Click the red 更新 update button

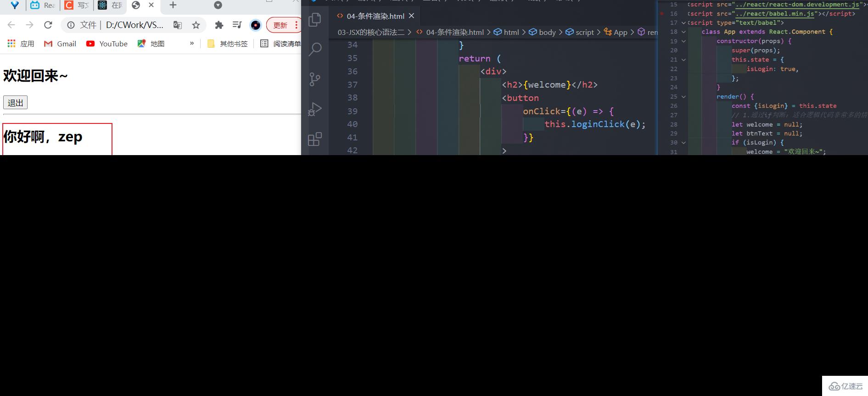coord(280,25)
